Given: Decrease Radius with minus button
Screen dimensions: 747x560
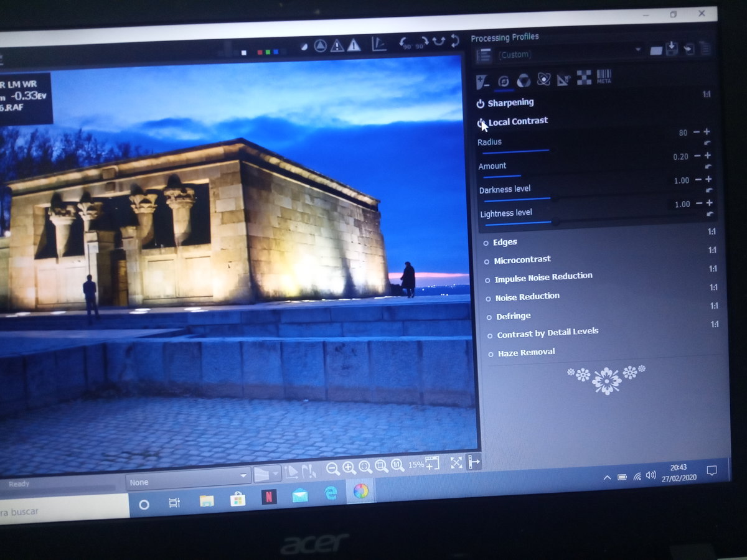Looking at the screenshot, I should click(x=697, y=133).
